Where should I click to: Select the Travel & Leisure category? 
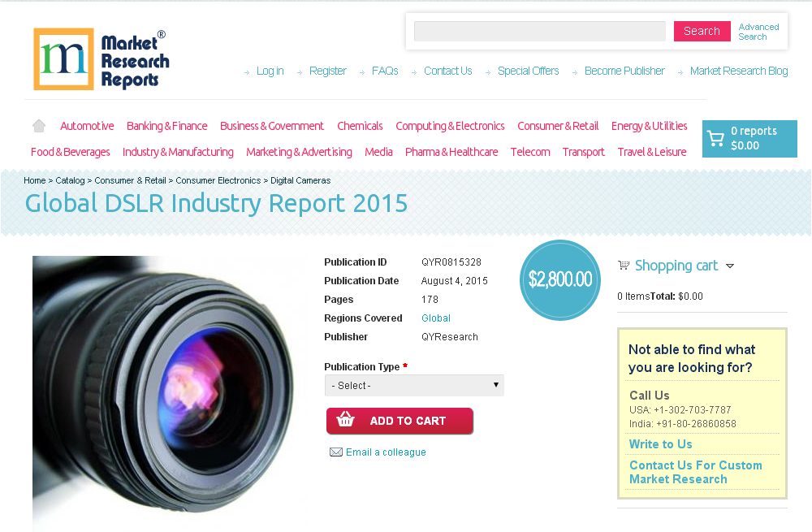tap(652, 152)
